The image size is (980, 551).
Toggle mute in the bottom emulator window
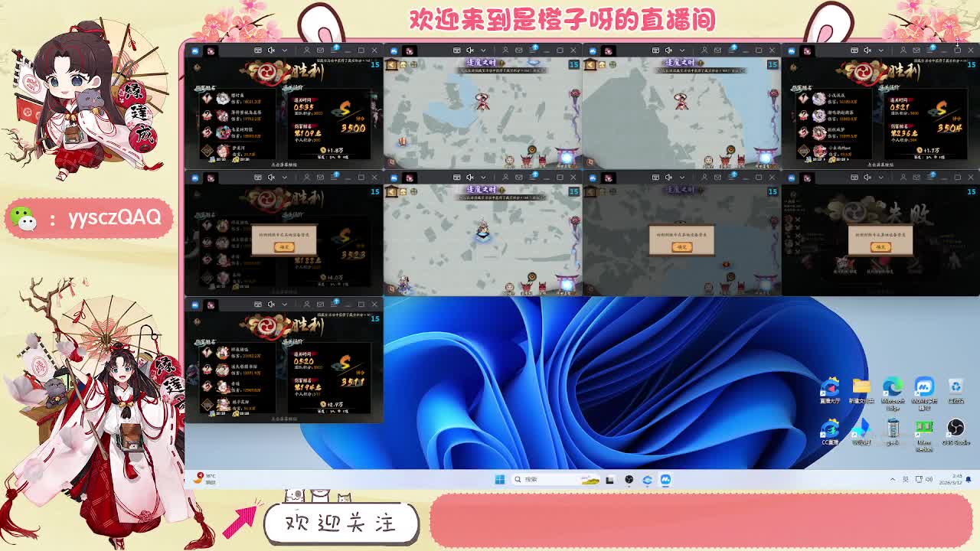tap(271, 305)
